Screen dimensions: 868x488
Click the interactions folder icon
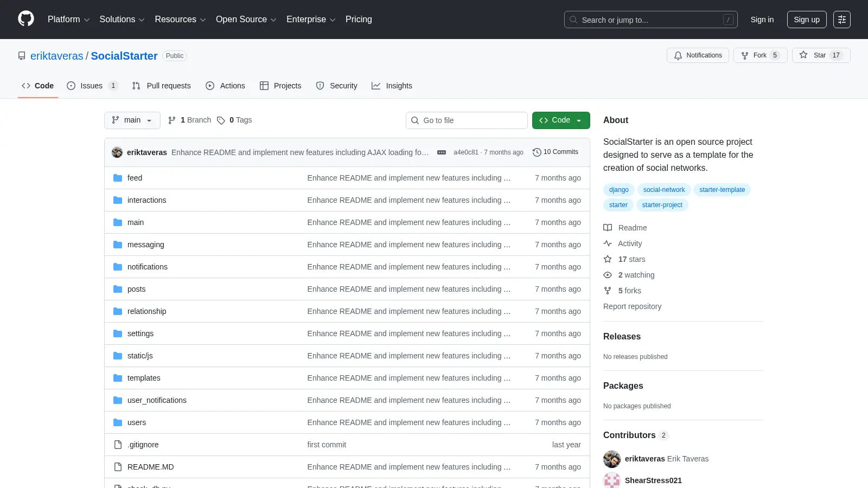click(x=118, y=200)
